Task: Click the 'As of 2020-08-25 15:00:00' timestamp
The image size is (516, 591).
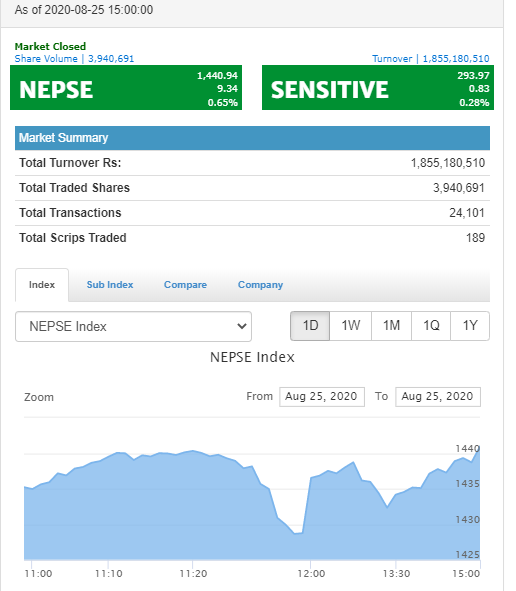Action: tap(84, 10)
